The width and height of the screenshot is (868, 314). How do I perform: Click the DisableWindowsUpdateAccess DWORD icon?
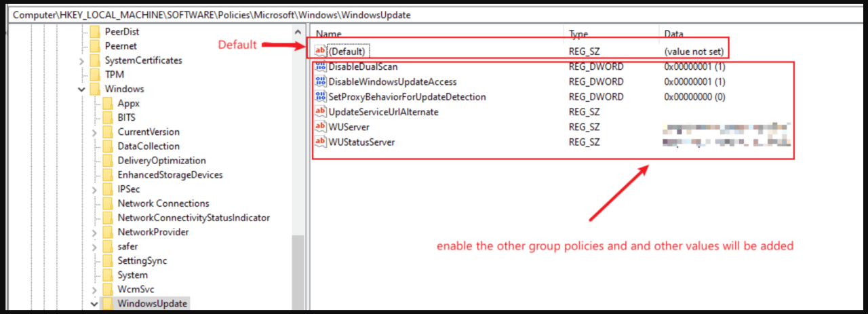321,82
